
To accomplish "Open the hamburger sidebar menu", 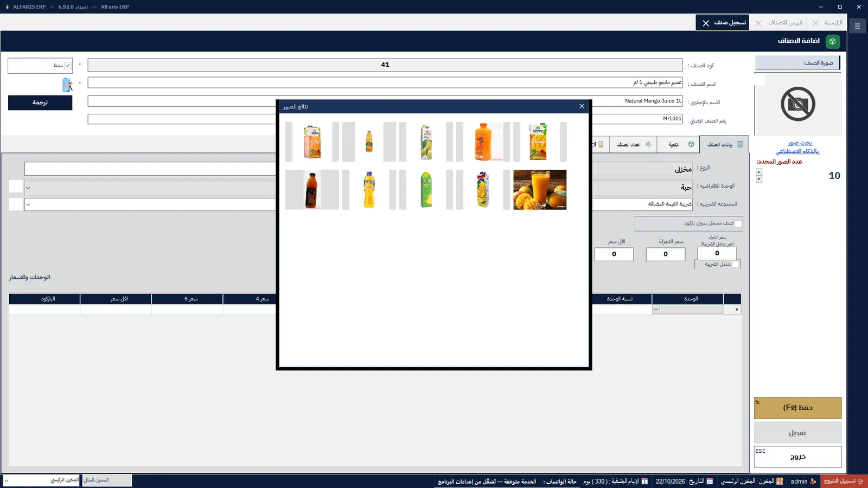I will [857, 25].
